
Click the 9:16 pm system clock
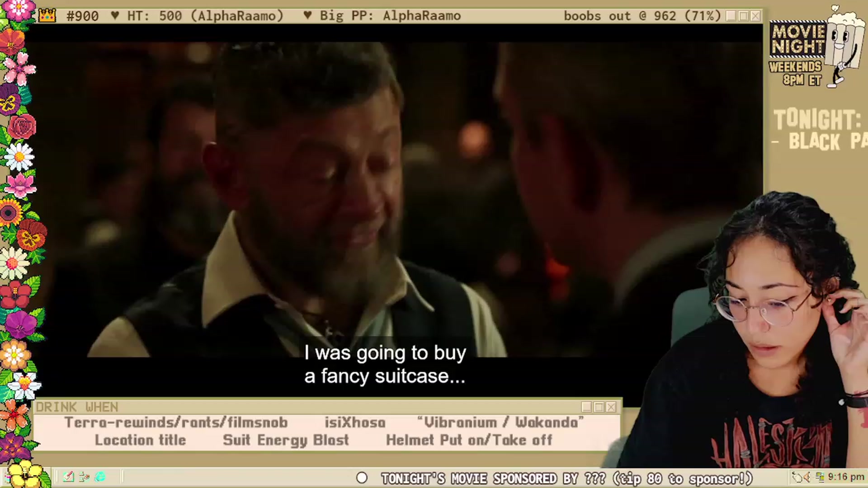click(x=846, y=477)
